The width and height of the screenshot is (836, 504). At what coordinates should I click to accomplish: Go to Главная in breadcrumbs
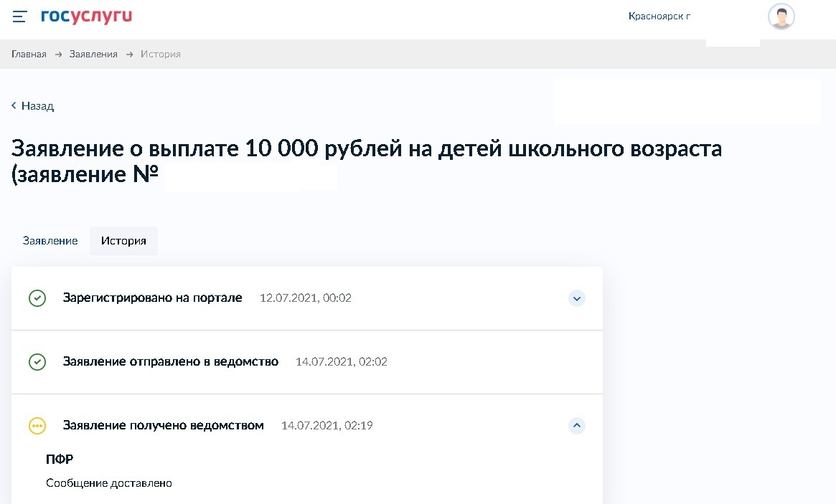pyautogui.click(x=29, y=54)
